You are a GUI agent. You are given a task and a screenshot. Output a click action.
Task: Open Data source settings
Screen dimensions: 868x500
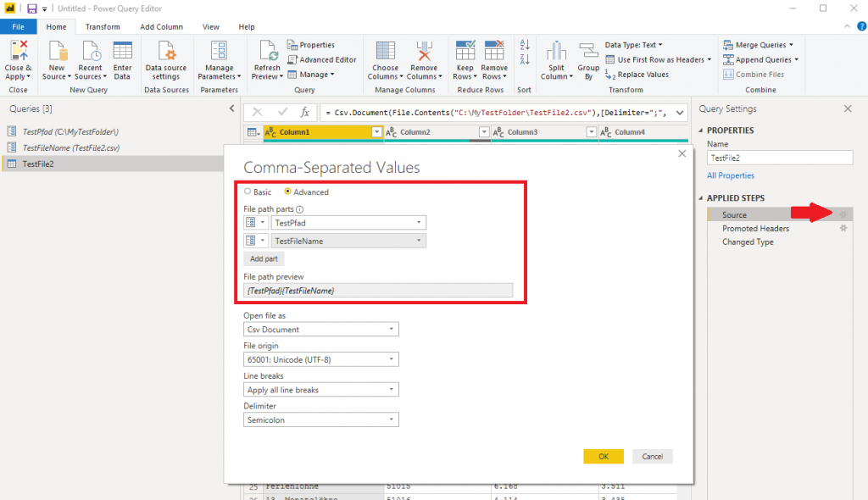click(x=166, y=61)
